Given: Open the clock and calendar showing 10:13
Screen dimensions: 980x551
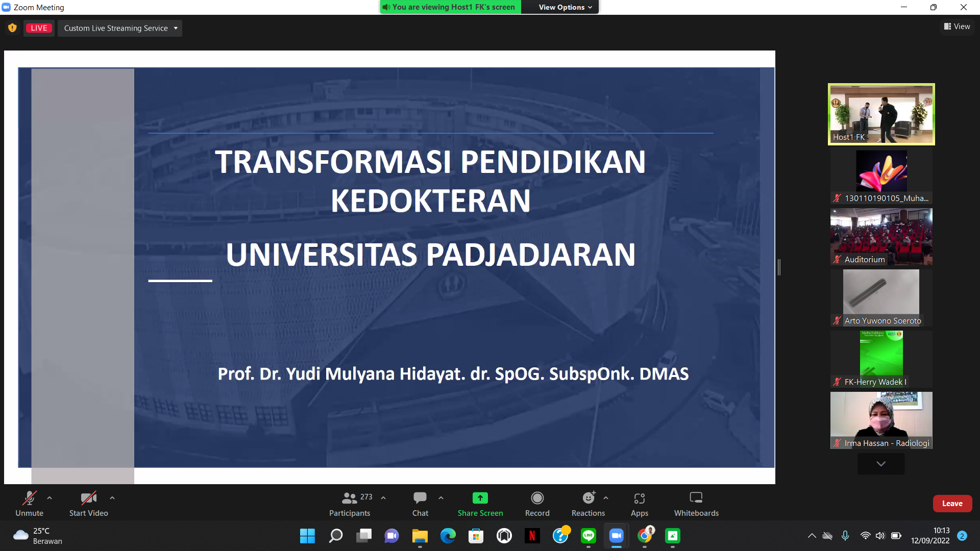Looking at the screenshot, I should (x=930, y=536).
